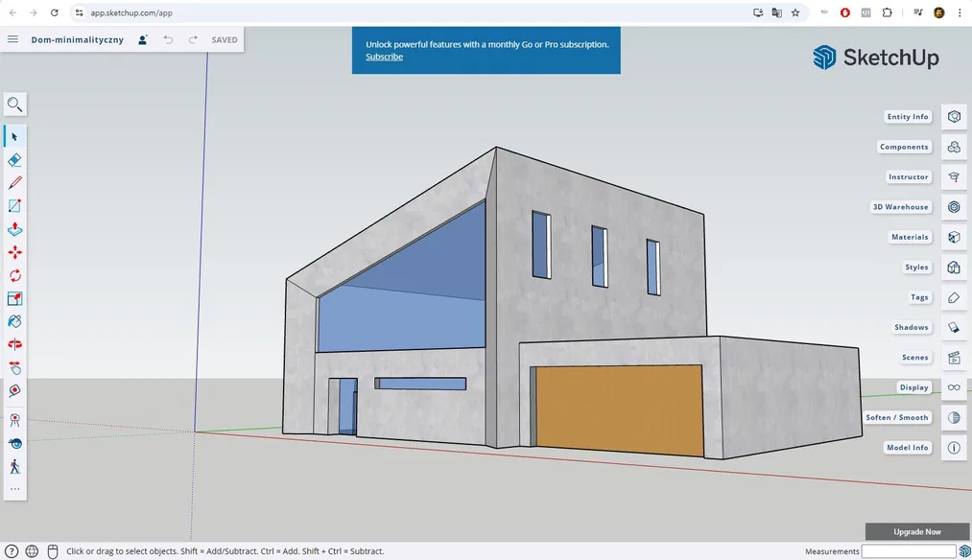
Task: Click the help question-mark icon in status bar
Action: [x=11, y=550]
